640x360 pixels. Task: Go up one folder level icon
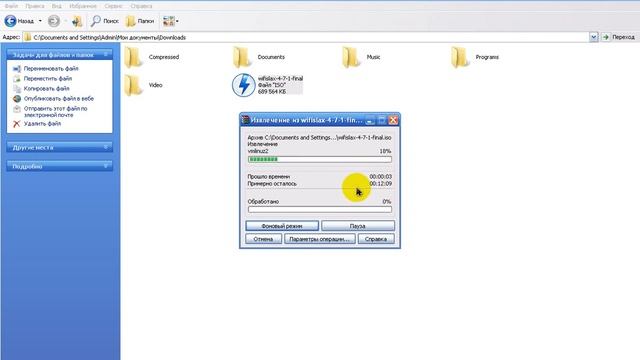coord(77,21)
